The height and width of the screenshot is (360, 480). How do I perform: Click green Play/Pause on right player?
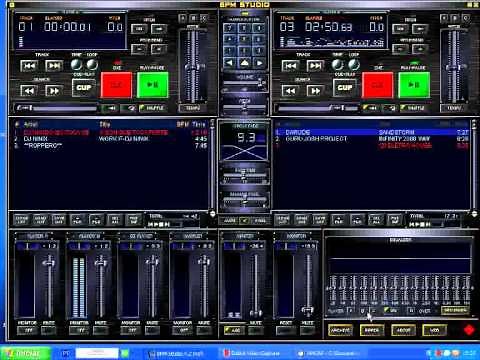tap(414, 85)
